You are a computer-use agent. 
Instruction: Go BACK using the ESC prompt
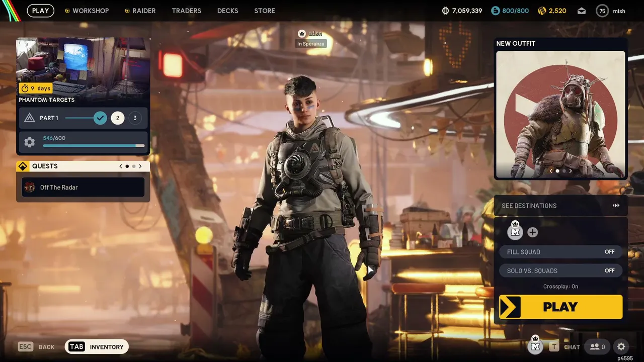(x=36, y=347)
